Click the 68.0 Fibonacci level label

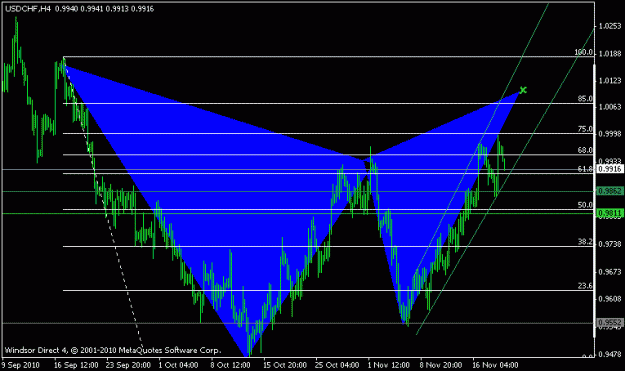[585, 150]
